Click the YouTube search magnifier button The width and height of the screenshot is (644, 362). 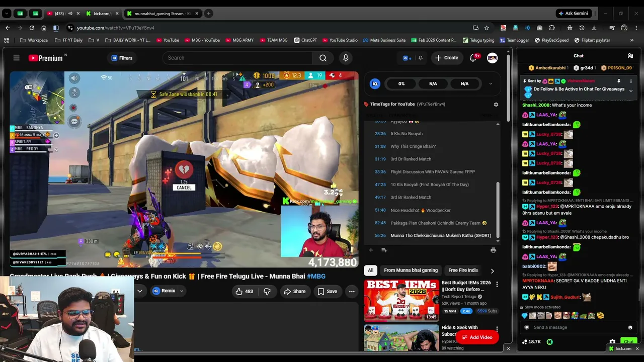coord(323,58)
